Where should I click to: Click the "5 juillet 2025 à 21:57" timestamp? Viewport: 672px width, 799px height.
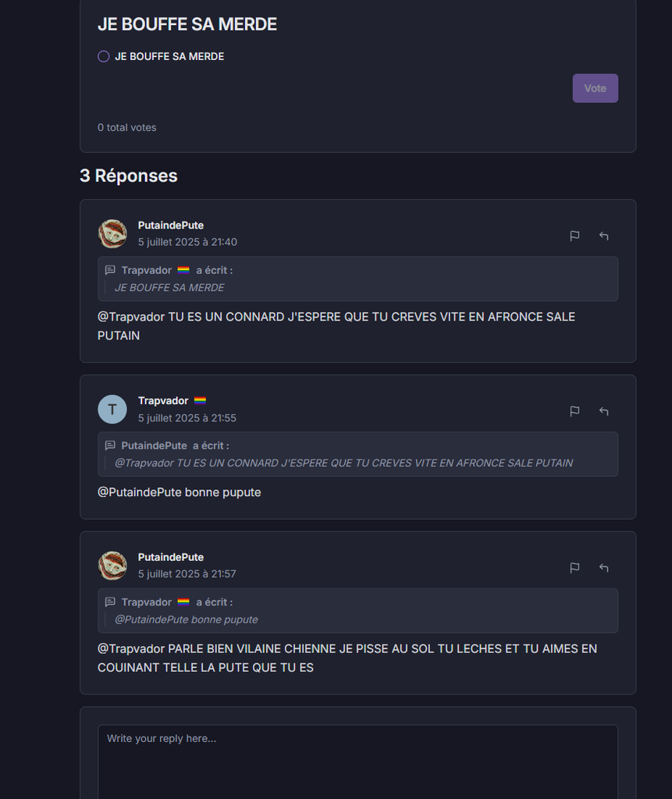(187, 574)
